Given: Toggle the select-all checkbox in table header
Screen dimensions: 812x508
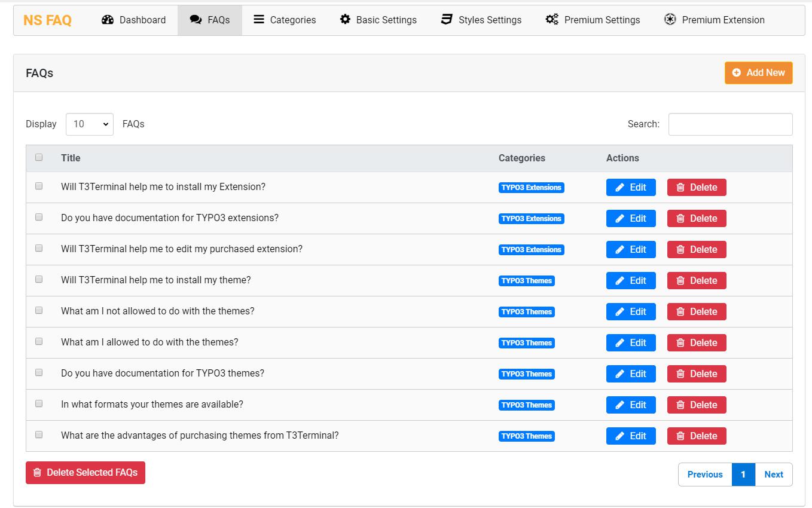Looking at the screenshot, I should (x=39, y=157).
